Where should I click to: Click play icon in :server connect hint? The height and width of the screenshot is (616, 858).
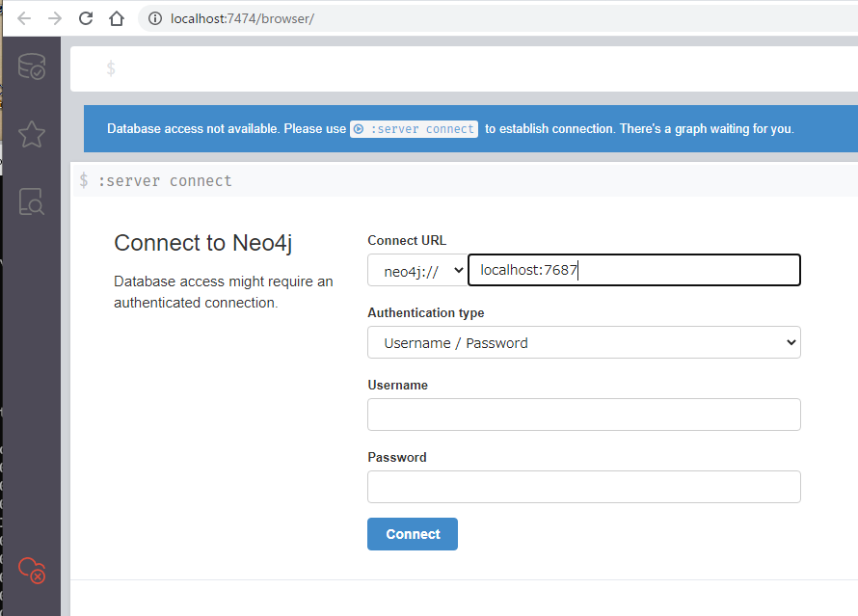359,129
